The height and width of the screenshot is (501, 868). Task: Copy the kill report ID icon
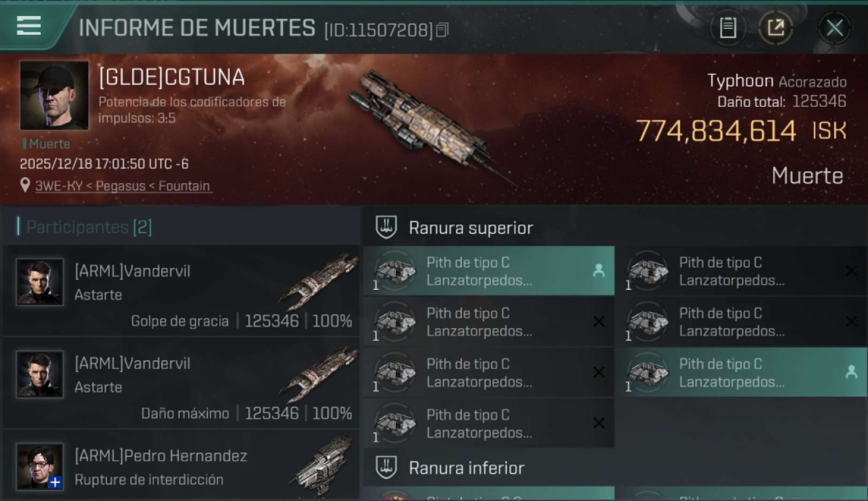[x=442, y=30]
